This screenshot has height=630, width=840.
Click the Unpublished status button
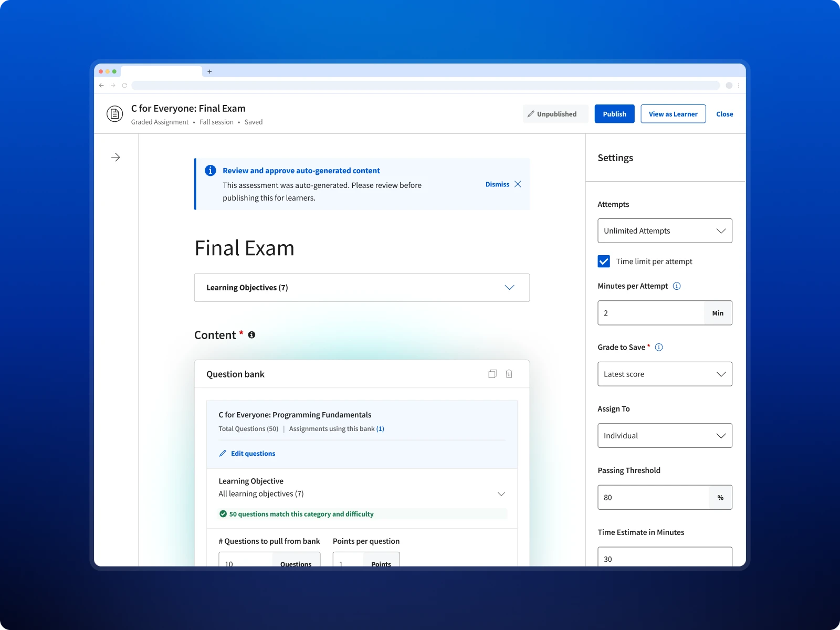coord(554,114)
